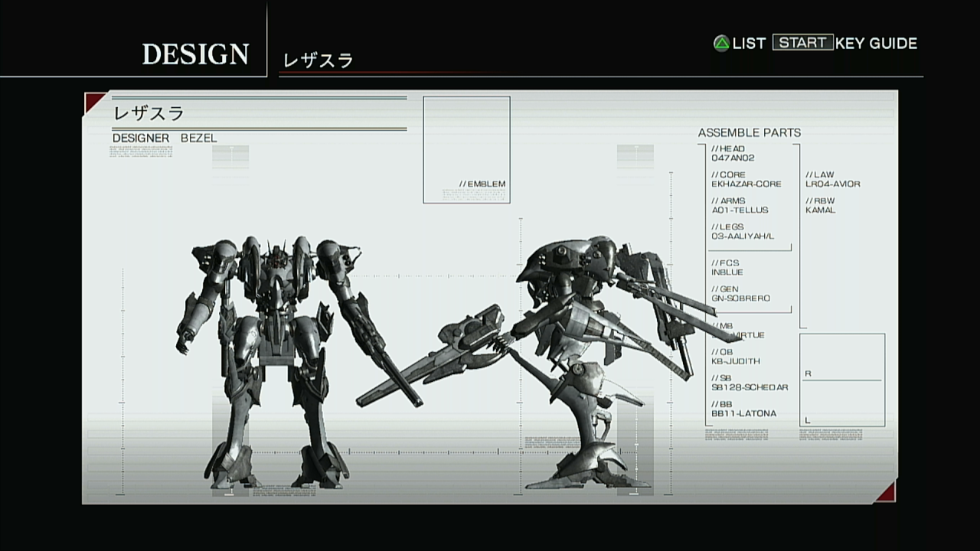Select the designer name BEZEL
This screenshot has width=980, height=551.
pos(199,139)
